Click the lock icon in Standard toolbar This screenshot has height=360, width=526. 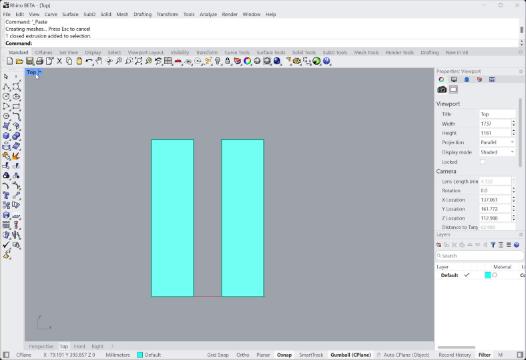point(227,61)
